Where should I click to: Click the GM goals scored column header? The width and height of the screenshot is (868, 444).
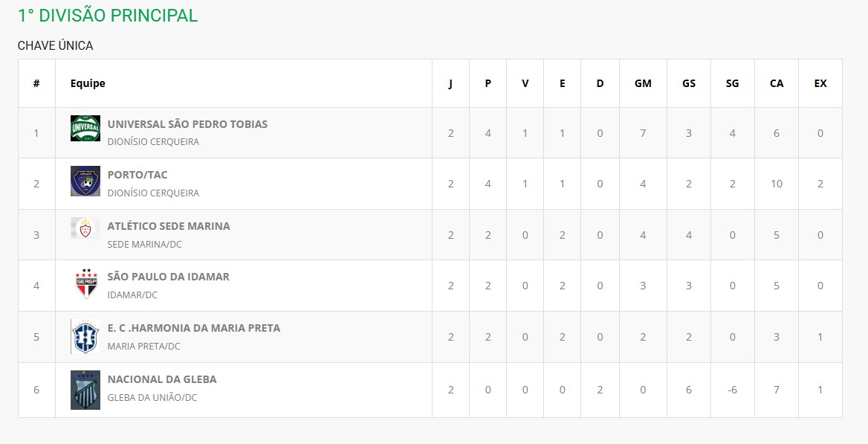pos(643,83)
